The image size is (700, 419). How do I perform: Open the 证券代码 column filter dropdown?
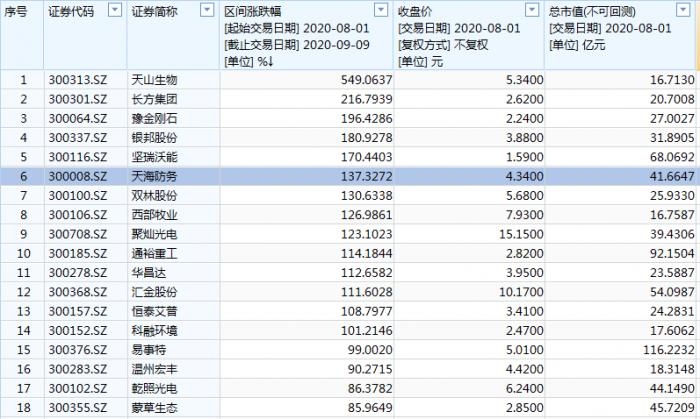tap(115, 10)
